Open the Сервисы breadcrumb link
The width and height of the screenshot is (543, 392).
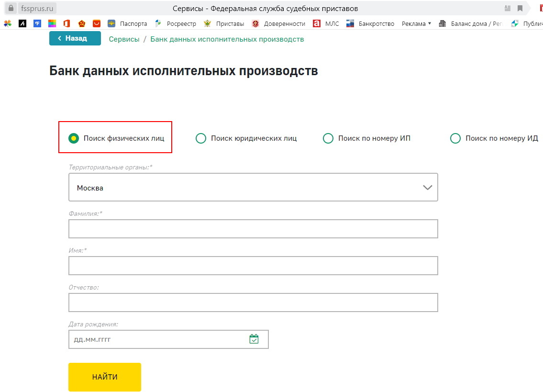point(123,39)
